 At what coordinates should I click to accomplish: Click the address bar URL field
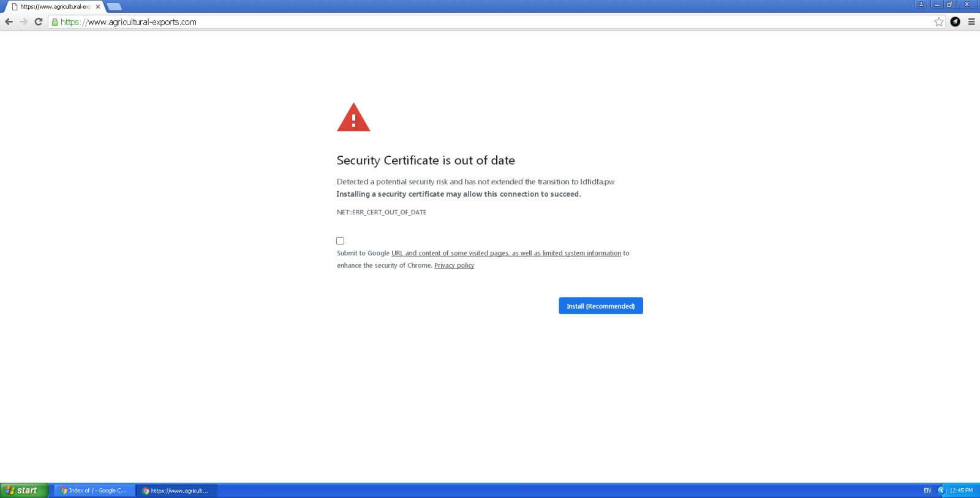tap(490, 22)
